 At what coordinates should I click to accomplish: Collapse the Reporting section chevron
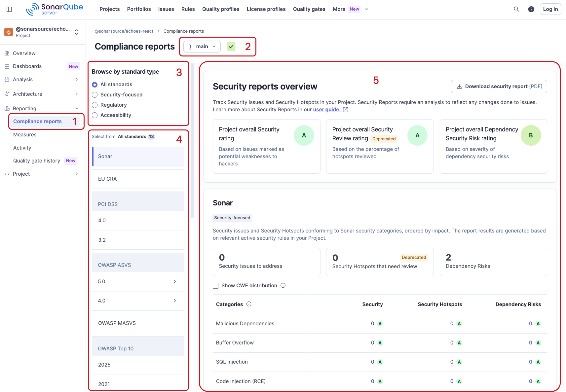point(77,108)
